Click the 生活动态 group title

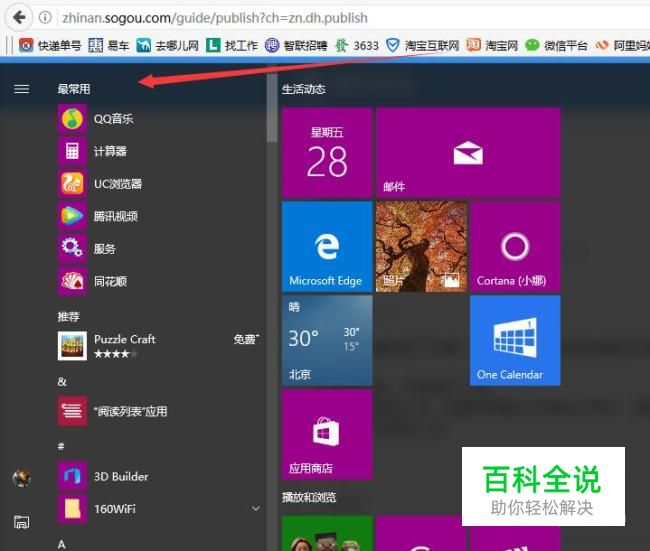coord(303,89)
